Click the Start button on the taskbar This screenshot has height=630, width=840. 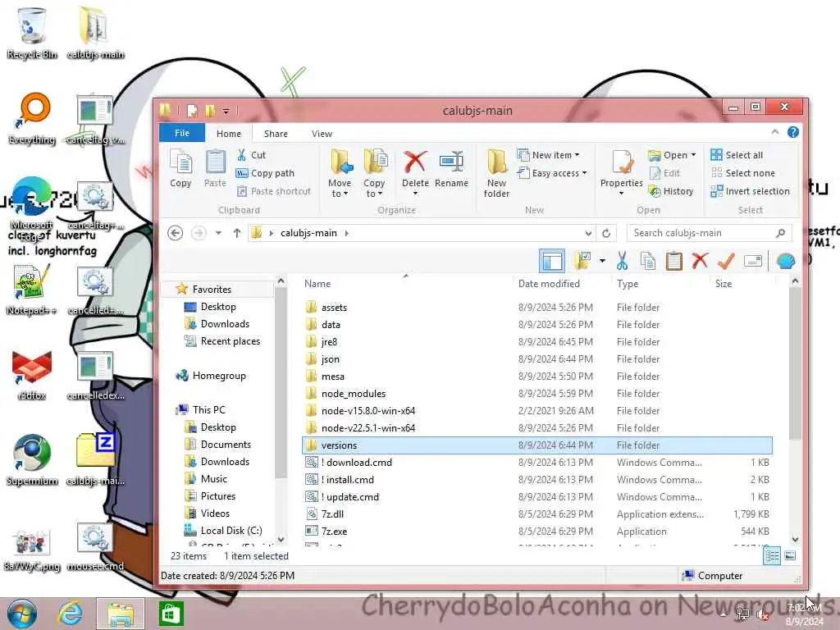22,614
